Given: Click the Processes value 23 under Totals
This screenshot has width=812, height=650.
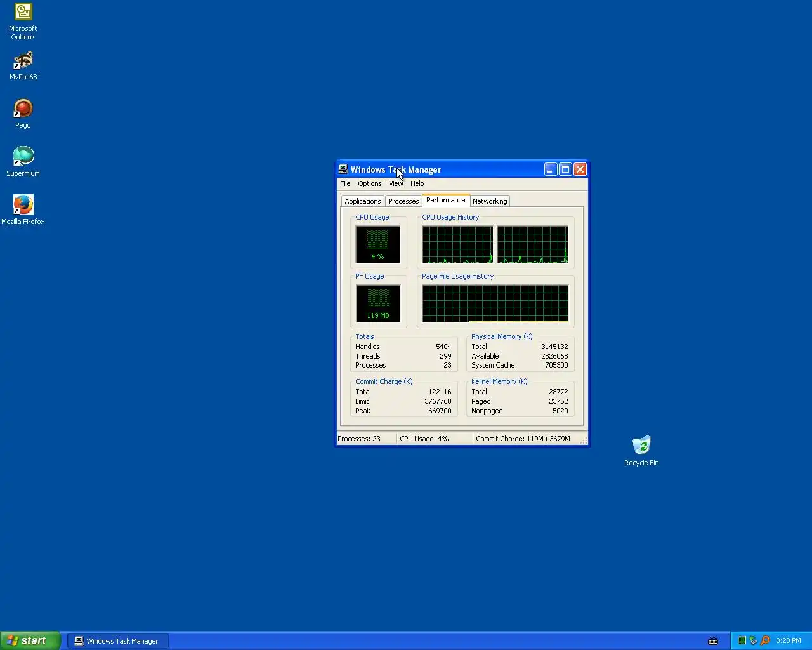Looking at the screenshot, I should pos(447,365).
